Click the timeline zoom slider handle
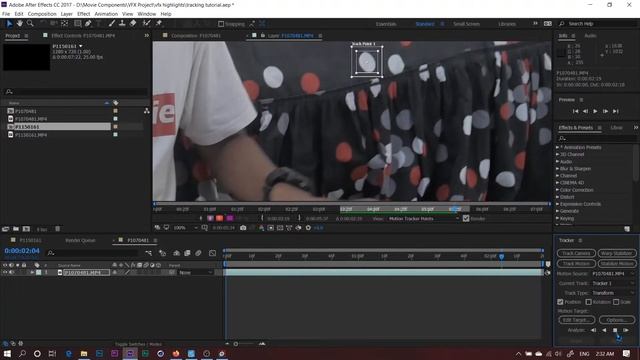This screenshot has height=360, width=640. [x=236, y=344]
